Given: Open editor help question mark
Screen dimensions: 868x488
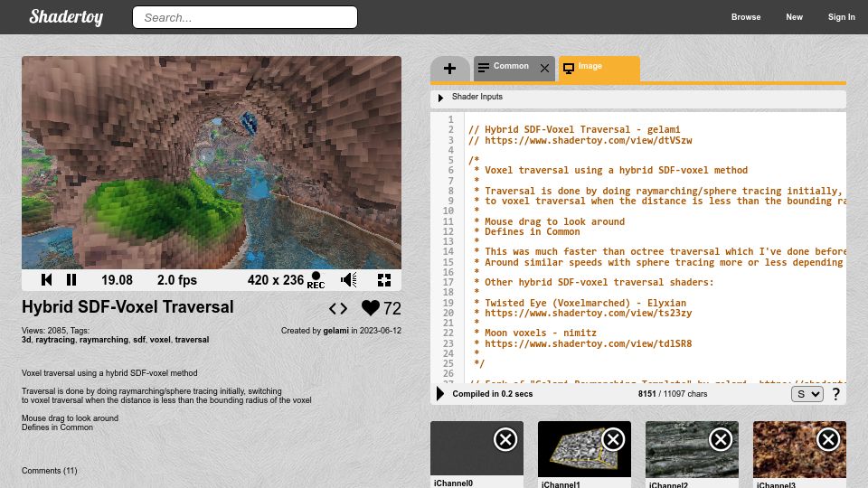Looking at the screenshot, I should (835, 394).
